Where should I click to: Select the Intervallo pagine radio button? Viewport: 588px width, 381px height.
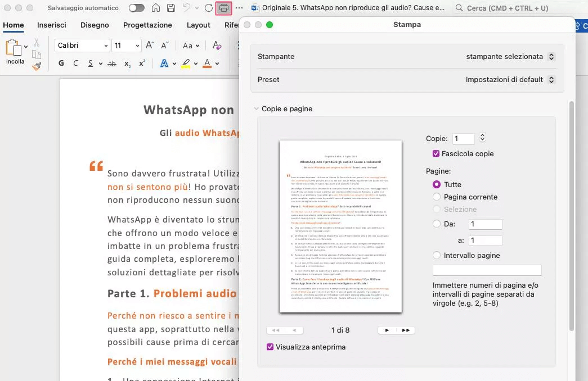437,255
